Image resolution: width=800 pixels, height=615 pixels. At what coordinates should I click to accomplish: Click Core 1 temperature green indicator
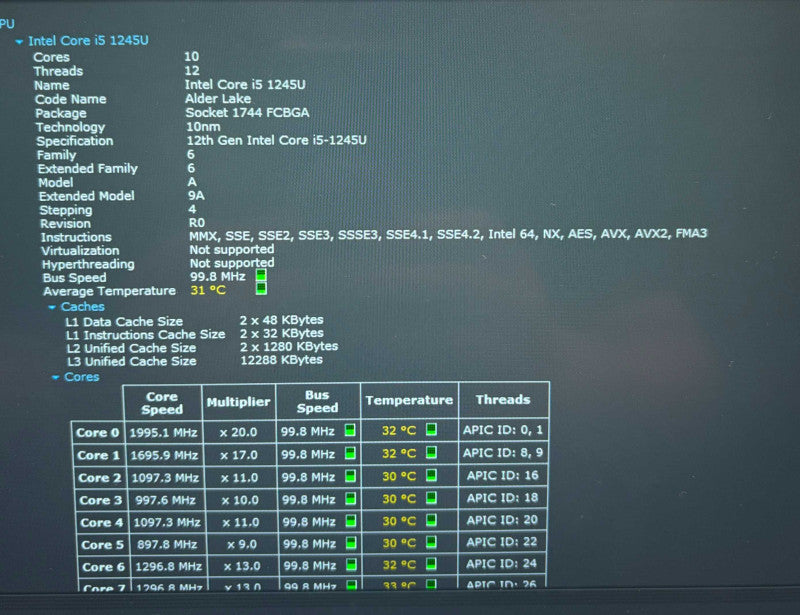click(431, 452)
